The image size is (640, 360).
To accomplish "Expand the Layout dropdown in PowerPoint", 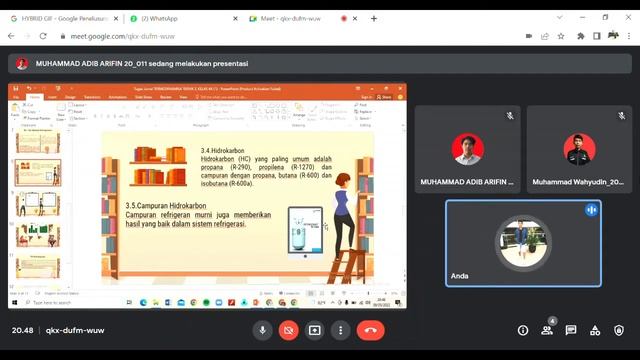I will click(77, 105).
